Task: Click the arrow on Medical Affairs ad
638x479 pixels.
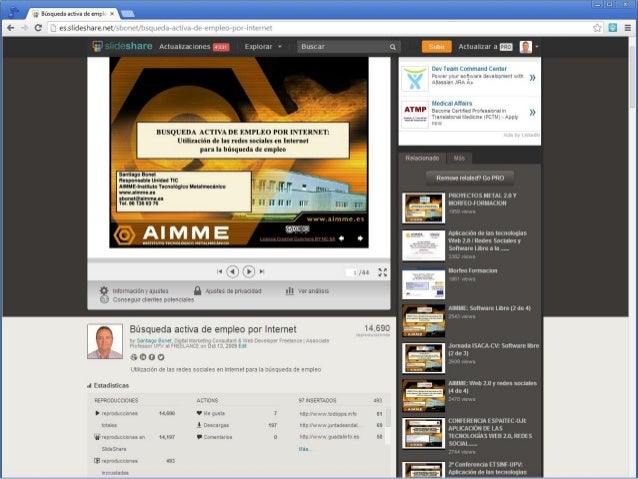Action: coord(532,112)
